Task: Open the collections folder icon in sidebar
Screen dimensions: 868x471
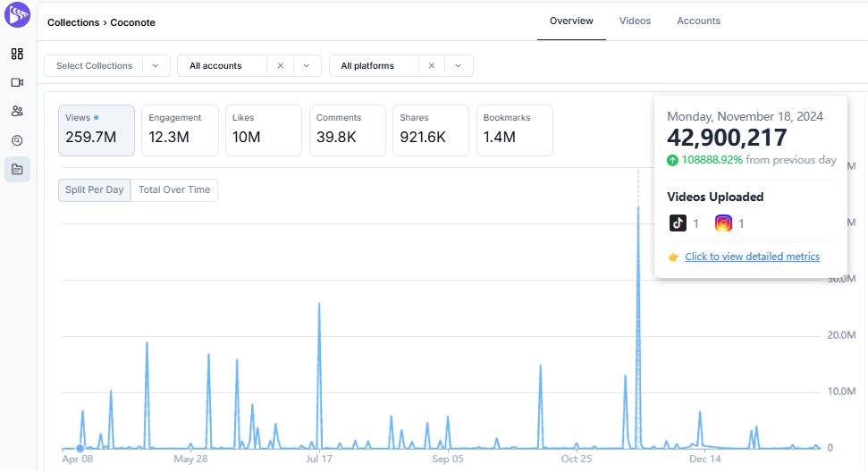Action: click(x=17, y=169)
